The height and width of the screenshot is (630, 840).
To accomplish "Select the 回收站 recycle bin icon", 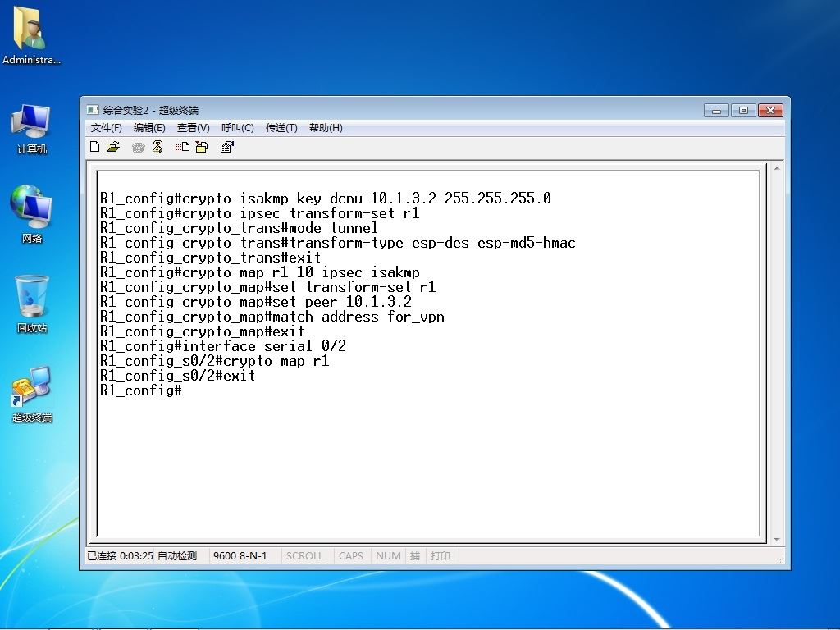I will click(32, 304).
